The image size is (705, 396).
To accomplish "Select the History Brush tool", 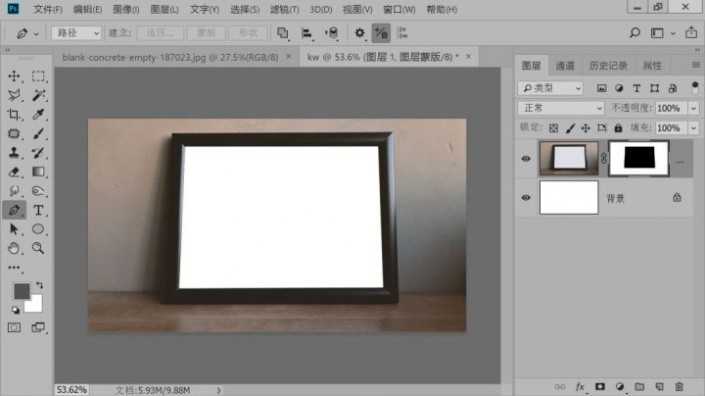I will 38,153.
